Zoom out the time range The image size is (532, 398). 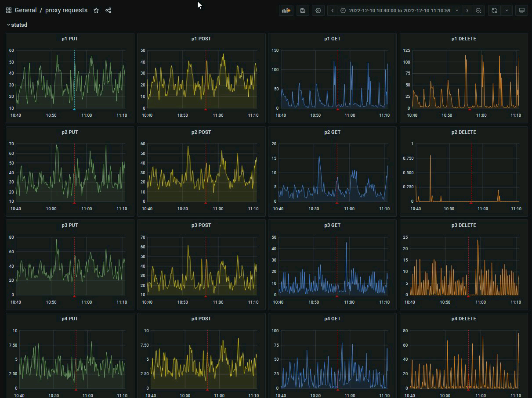click(x=478, y=11)
